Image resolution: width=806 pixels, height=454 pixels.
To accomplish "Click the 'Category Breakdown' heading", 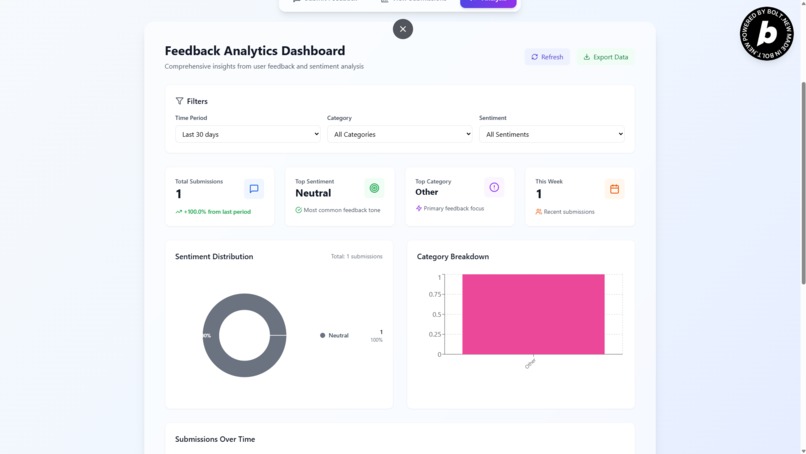I will coord(453,257).
